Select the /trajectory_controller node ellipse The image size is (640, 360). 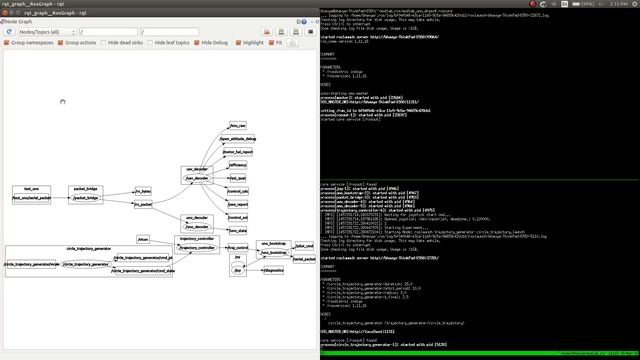pyautogui.click(x=197, y=248)
